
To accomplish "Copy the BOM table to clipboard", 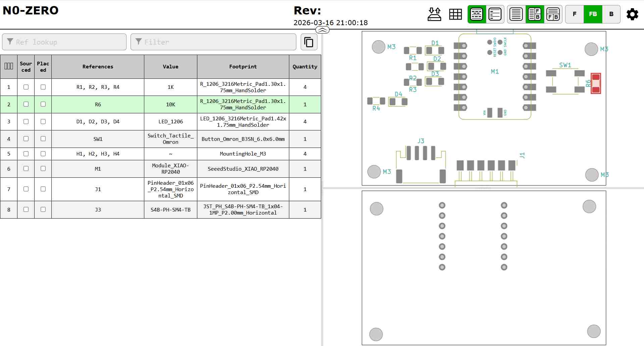I will tap(308, 42).
